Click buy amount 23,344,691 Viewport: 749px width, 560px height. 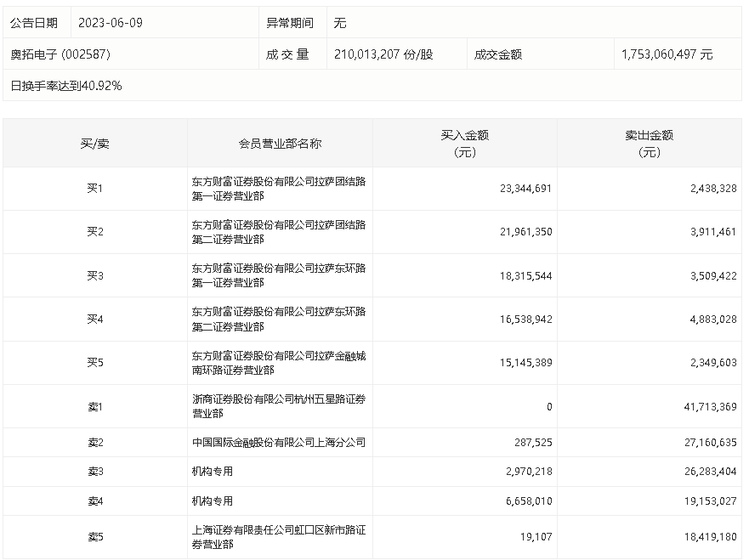click(x=526, y=189)
